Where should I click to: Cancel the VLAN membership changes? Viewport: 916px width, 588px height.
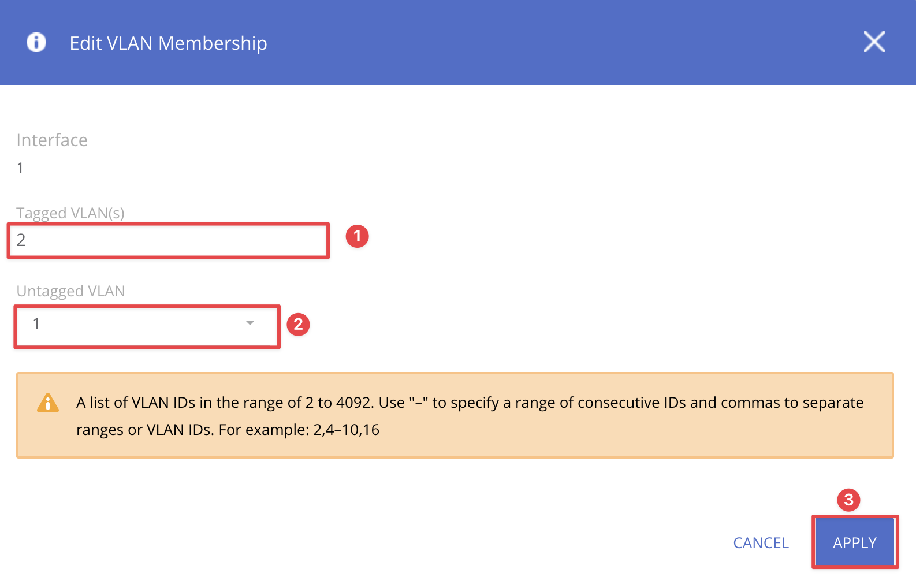point(761,543)
